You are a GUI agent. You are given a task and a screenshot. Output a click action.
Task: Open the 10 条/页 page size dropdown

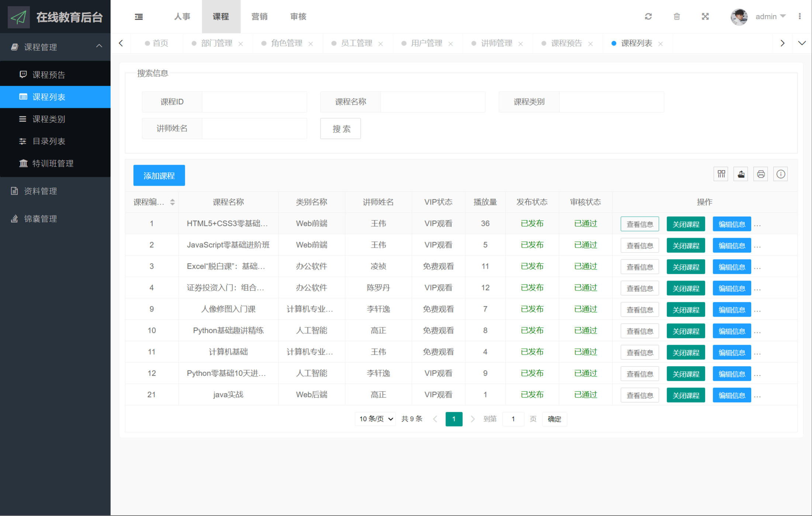375,419
